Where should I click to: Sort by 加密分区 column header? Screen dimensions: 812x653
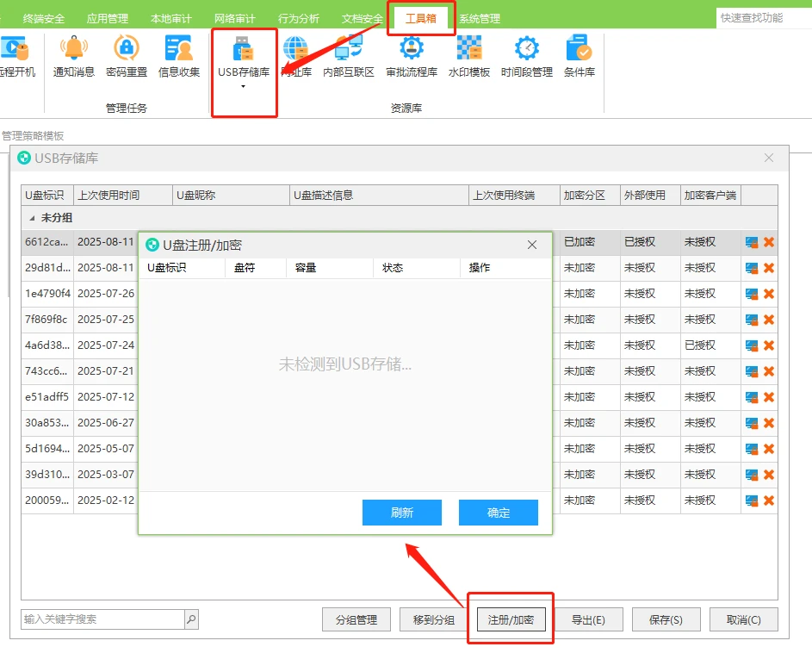pos(590,196)
